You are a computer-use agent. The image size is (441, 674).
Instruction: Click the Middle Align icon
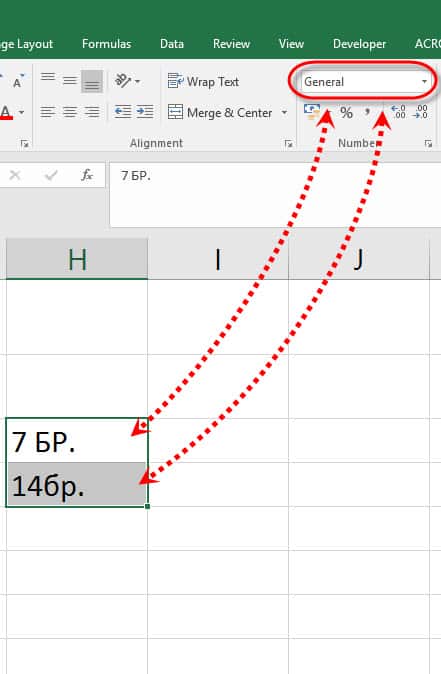coord(70,80)
